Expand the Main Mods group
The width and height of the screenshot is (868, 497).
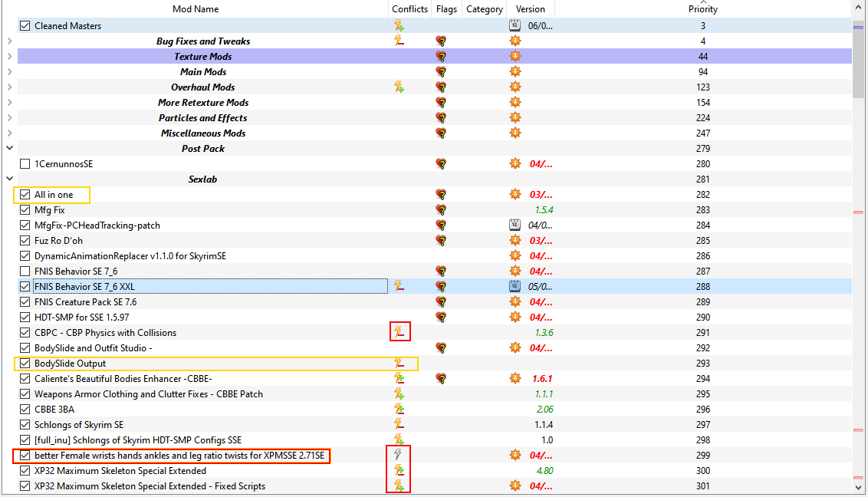9,71
